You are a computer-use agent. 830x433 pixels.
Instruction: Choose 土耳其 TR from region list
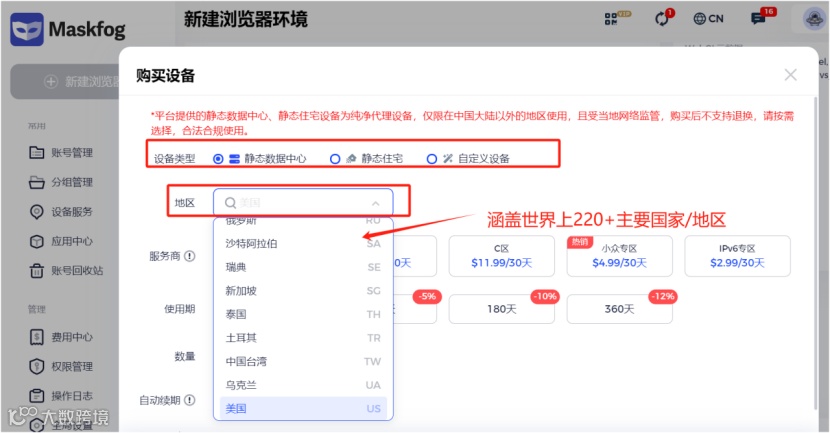point(303,338)
